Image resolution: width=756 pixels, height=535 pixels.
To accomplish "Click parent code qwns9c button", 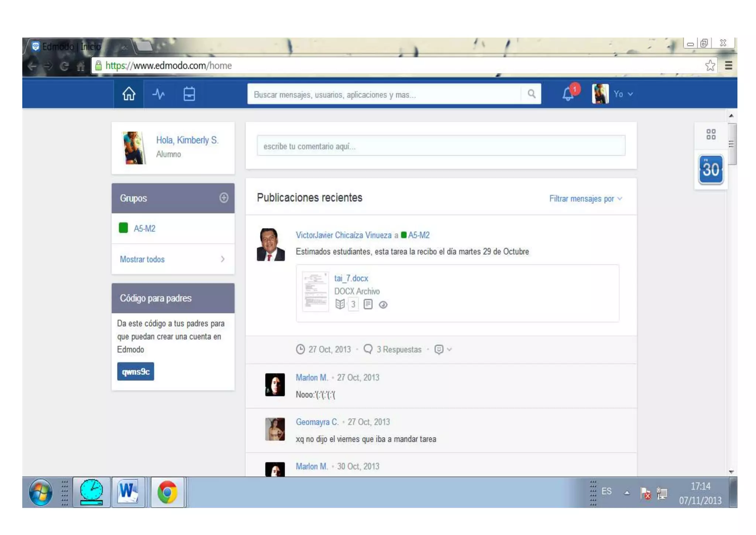I will 135,371.
